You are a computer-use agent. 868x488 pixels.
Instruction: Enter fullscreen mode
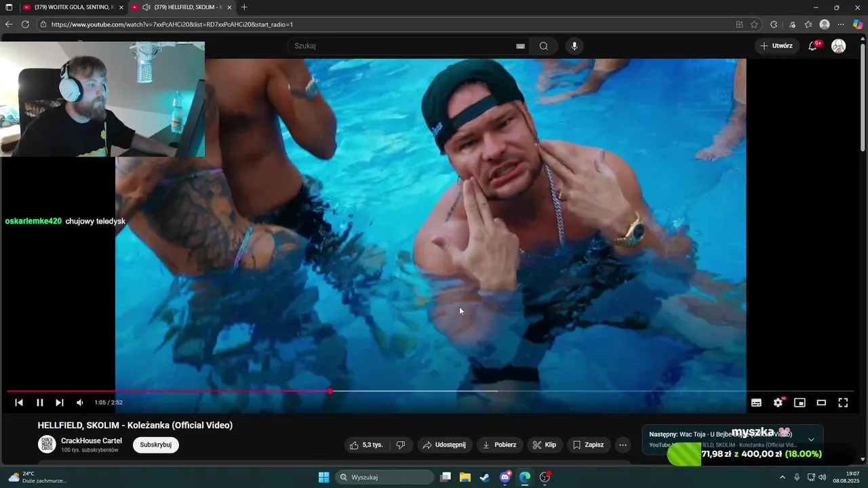(843, 403)
